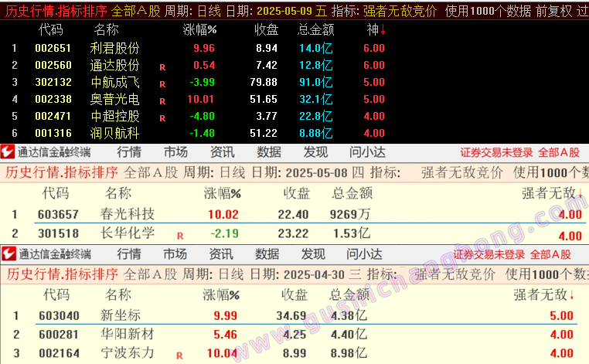The image size is (589, 364).
Task: Open 市场 menu above the 2025-04-30 table
Action: click(175, 254)
